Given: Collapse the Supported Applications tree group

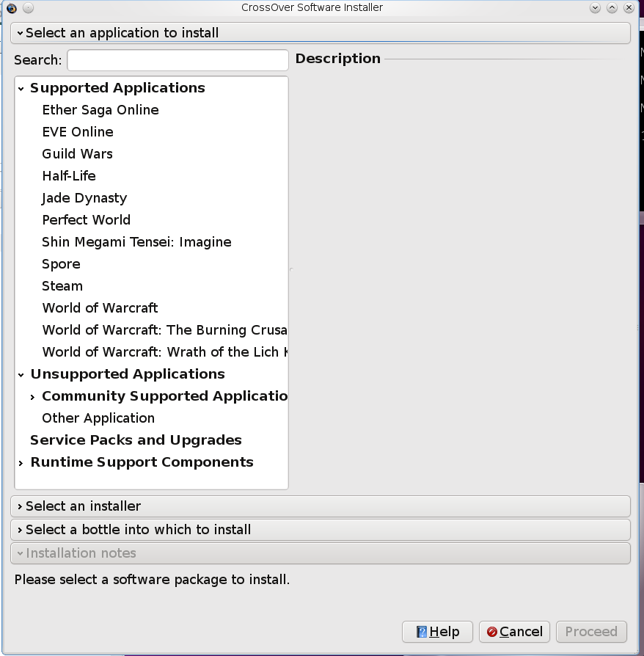Looking at the screenshot, I should 21,89.
